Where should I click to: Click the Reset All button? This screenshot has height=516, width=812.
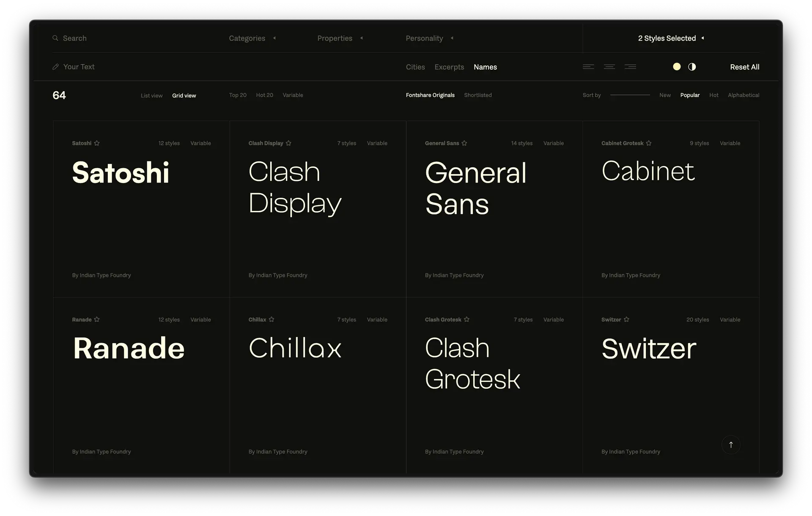pyautogui.click(x=744, y=67)
